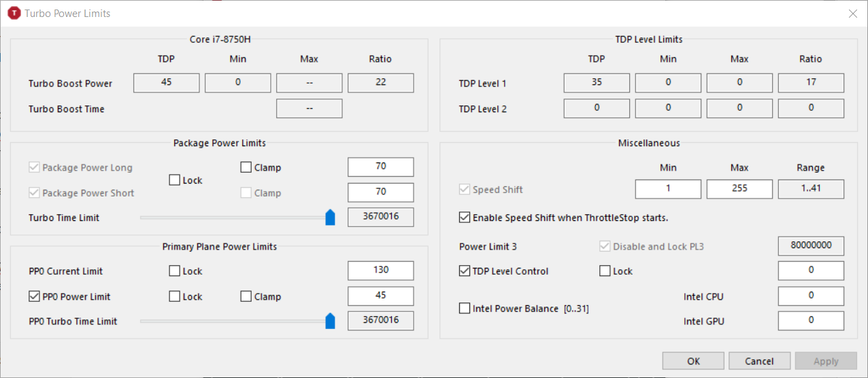Click Turbo Boost Power Max box
The height and width of the screenshot is (378, 868).
tap(310, 83)
